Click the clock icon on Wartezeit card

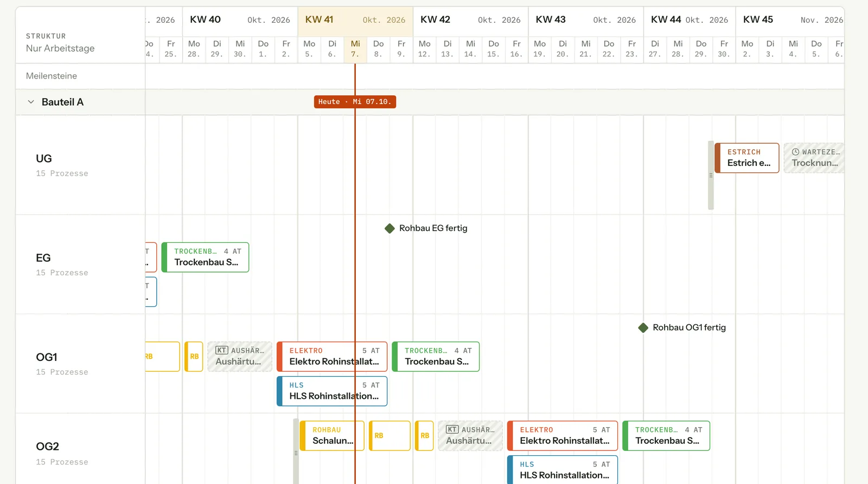[795, 152]
